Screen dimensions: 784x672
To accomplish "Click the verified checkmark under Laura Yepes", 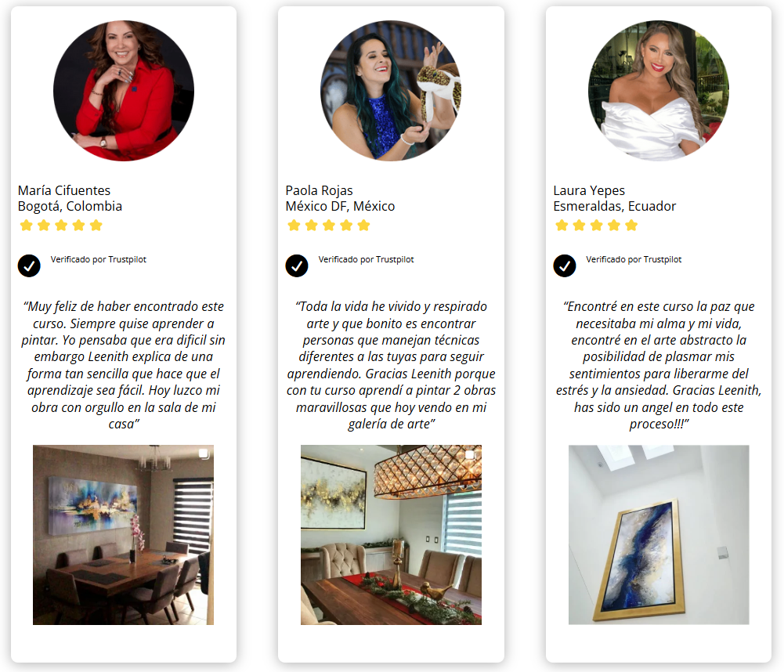I will [565, 266].
